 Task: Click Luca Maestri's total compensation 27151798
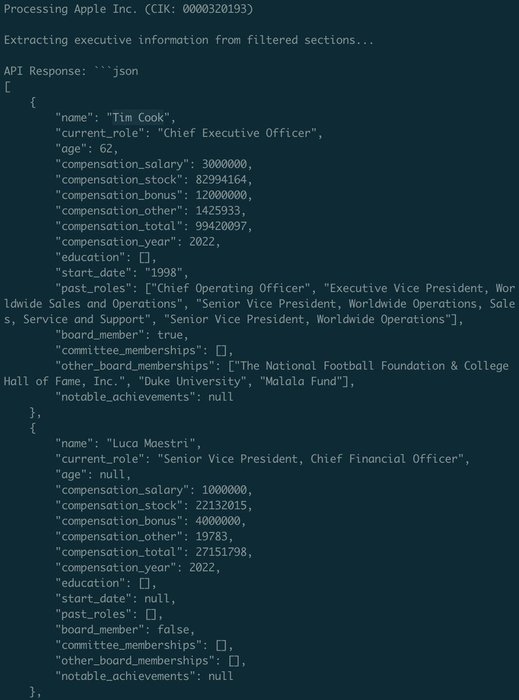[x=221, y=552]
